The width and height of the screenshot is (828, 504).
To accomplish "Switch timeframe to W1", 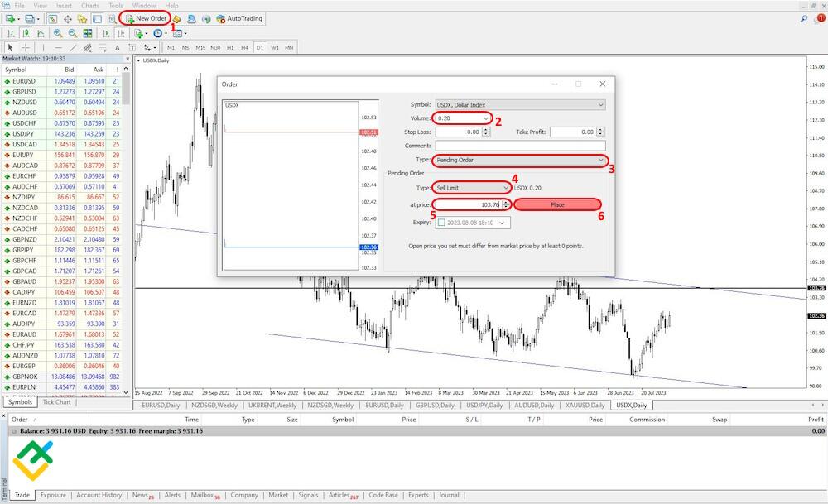I will pyautogui.click(x=275, y=47).
